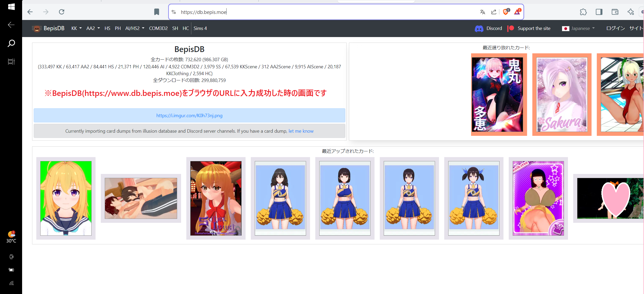
Task: Open the Brave Rewards triangle icon
Action: pyautogui.click(x=517, y=12)
